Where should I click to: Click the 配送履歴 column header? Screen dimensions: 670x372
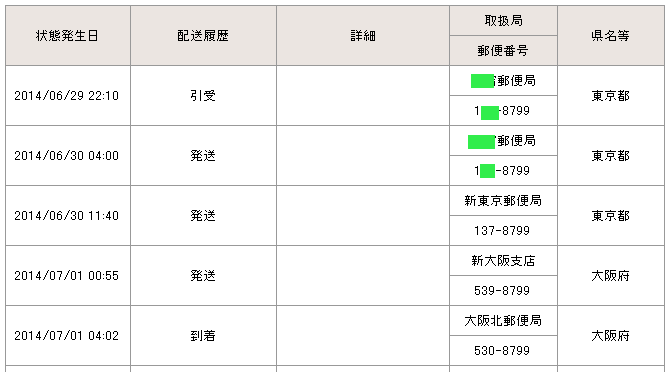click(203, 35)
